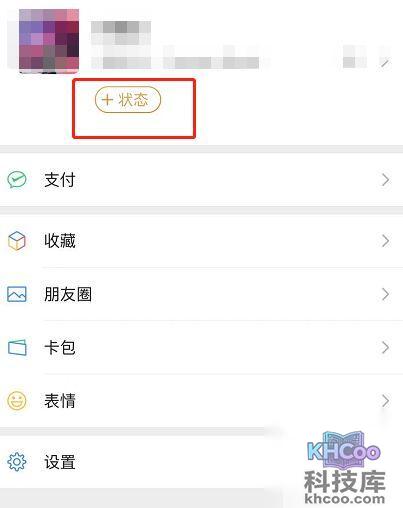Go to the 设置 menu entry
The height and width of the screenshot is (508, 403).
tap(60, 462)
